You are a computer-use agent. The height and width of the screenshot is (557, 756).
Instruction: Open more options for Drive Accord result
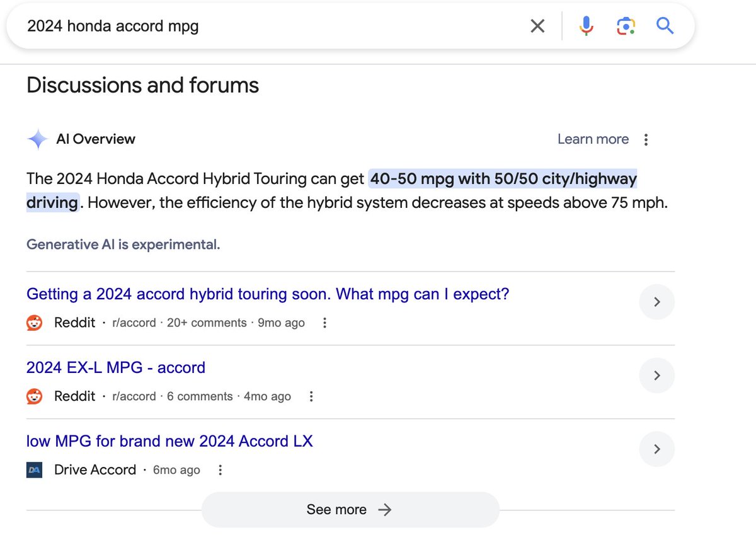point(220,470)
